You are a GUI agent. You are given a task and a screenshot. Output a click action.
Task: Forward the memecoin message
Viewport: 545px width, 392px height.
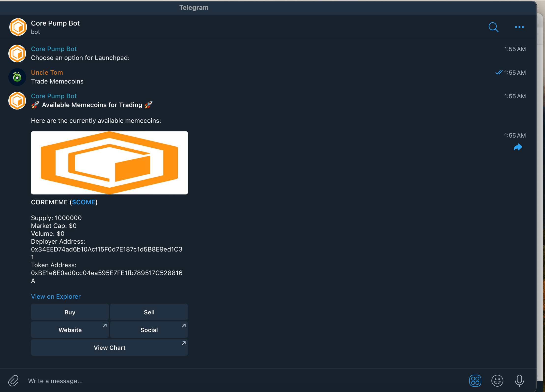(x=518, y=147)
